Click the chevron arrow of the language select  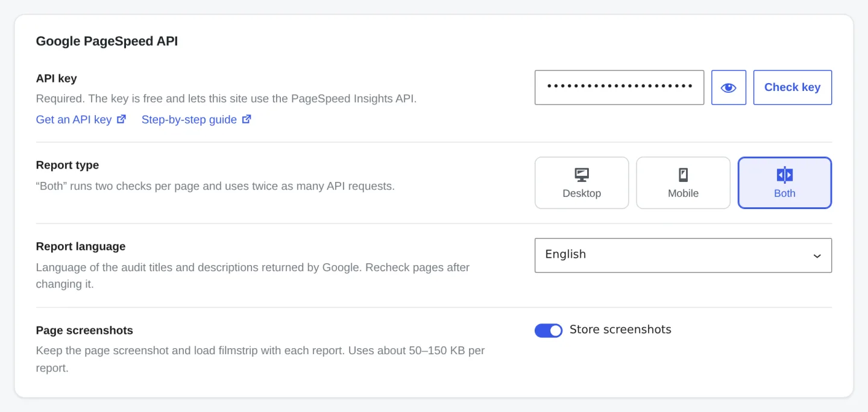pyautogui.click(x=817, y=256)
